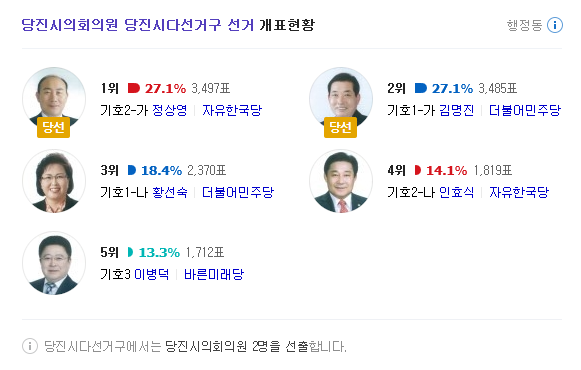
Task: Click the red bar icon next to 27.1% for 1위
Action: pyautogui.click(x=134, y=88)
